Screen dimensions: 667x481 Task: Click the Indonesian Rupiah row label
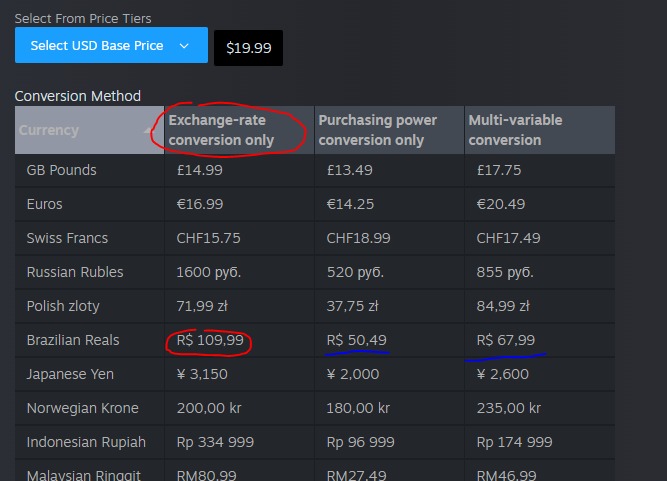(86, 442)
